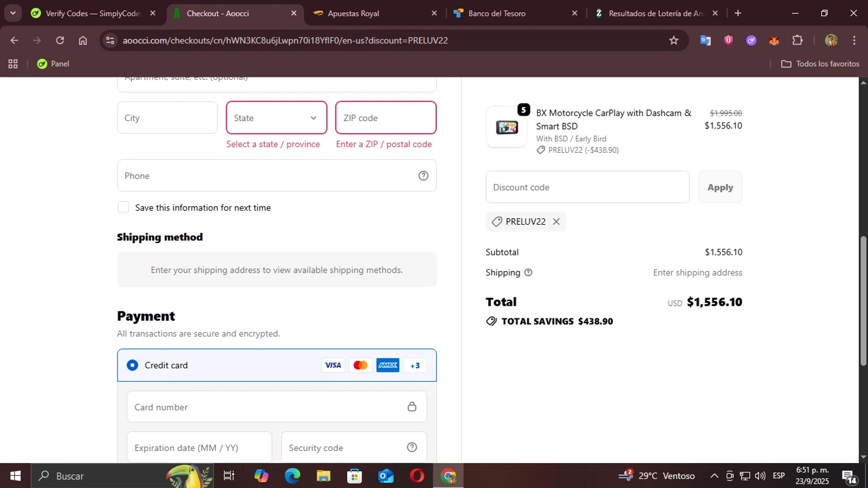868x488 pixels.
Task: Reload the checkout page
Action: [60, 41]
